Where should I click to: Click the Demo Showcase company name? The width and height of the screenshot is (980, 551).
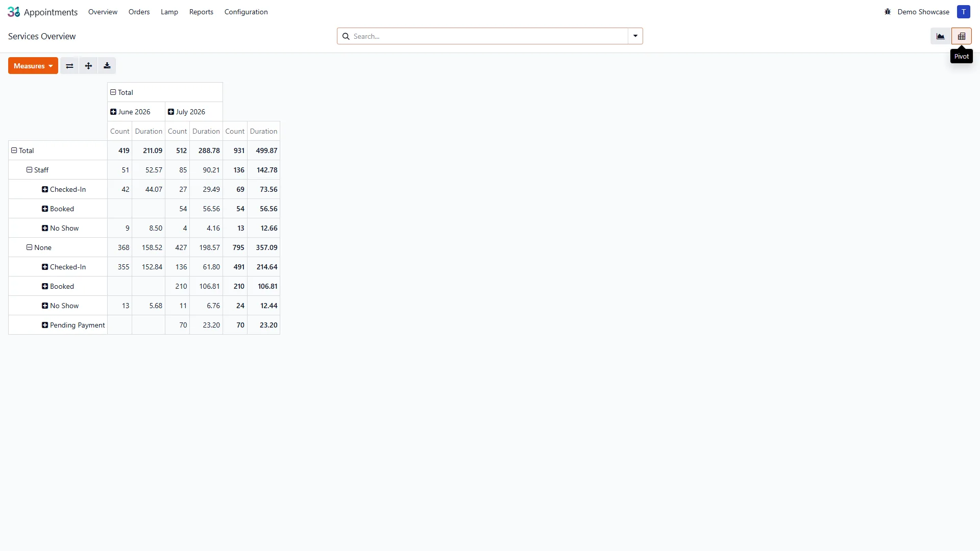pyautogui.click(x=923, y=12)
